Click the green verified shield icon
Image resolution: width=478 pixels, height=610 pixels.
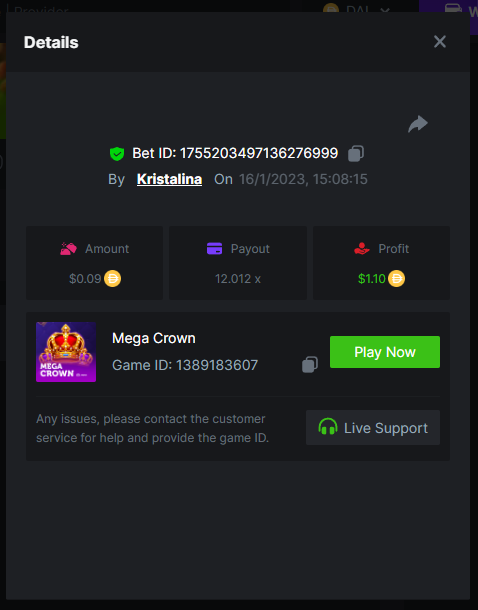tap(117, 154)
